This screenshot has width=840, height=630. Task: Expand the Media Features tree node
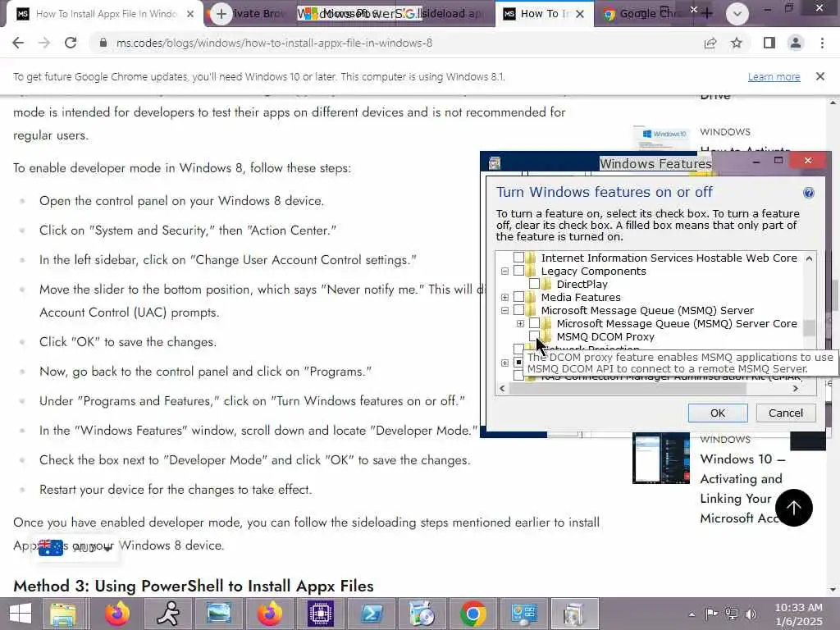pyautogui.click(x=504, y=297)
